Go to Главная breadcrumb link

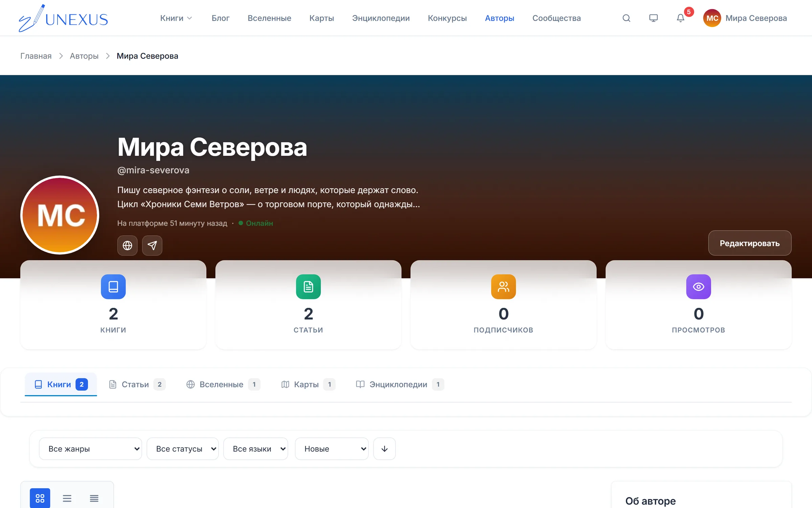pos(36,56)
